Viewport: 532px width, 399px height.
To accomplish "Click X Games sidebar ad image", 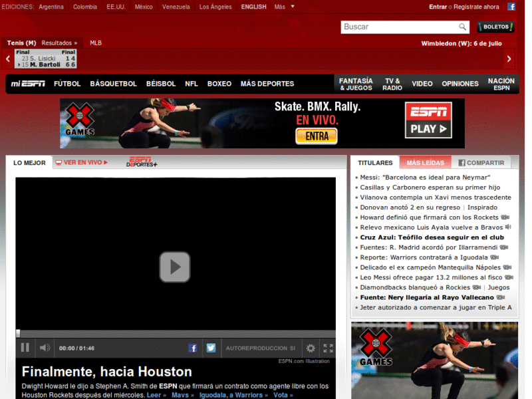I will (x=435, y=360).
